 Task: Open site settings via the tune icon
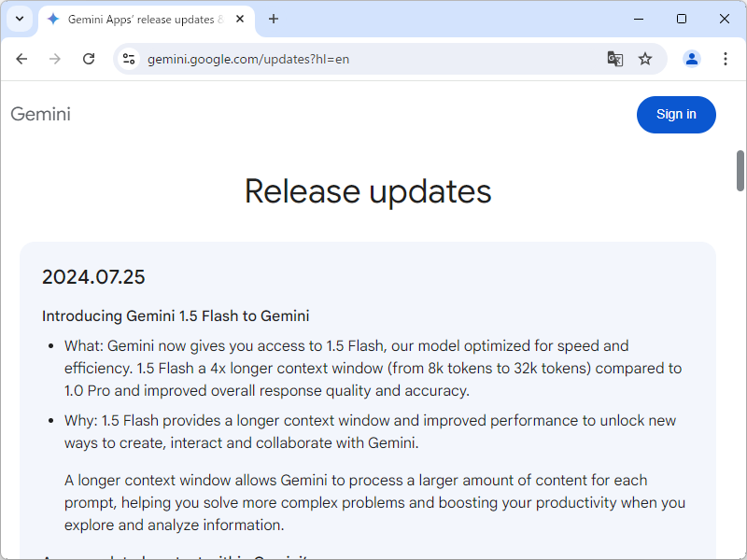click(x=128, y=59)
